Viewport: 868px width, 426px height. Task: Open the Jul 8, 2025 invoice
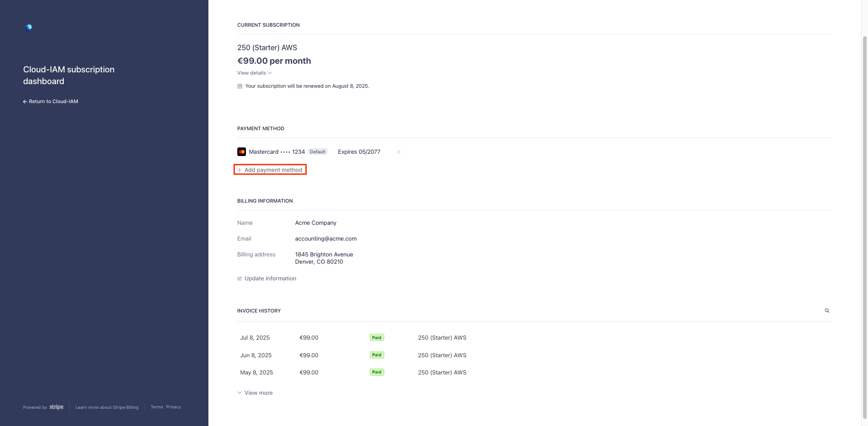[x=534, y=338]
